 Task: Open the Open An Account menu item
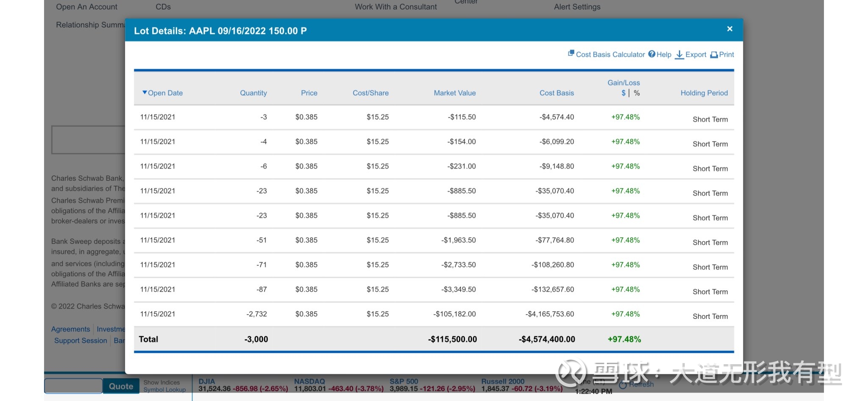(x=86, y=7)
